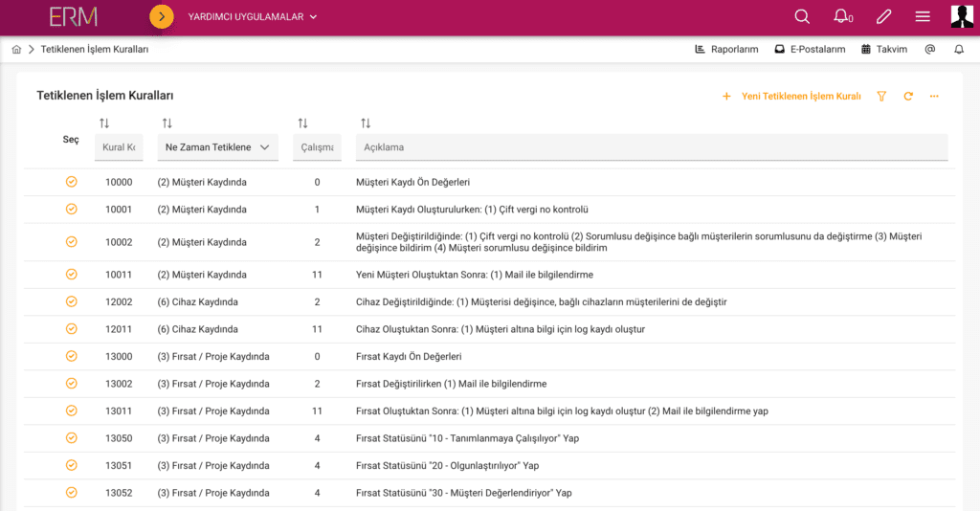Screen dimensions: 980x511
Task: Click the plus icon beside Yeni Tetiklenen İşlem Kuralı
Action: 726,97
